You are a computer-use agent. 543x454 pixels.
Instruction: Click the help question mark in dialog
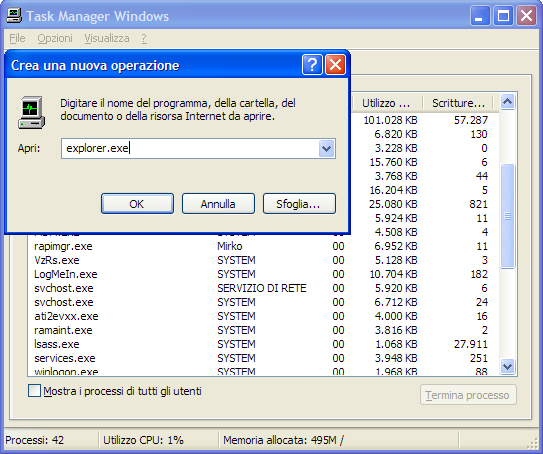(x=312, y=64)
